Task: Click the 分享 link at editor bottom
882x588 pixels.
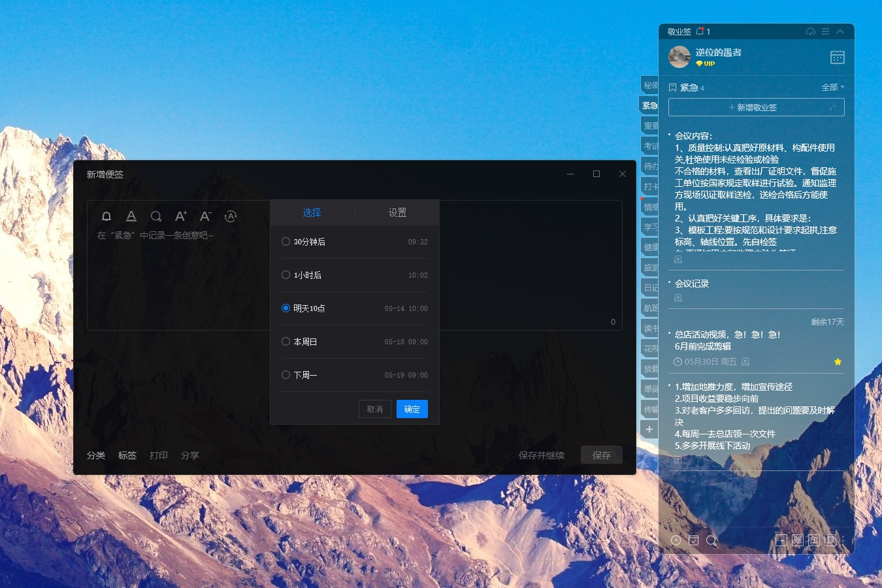Action: click(x=190, y=455)
